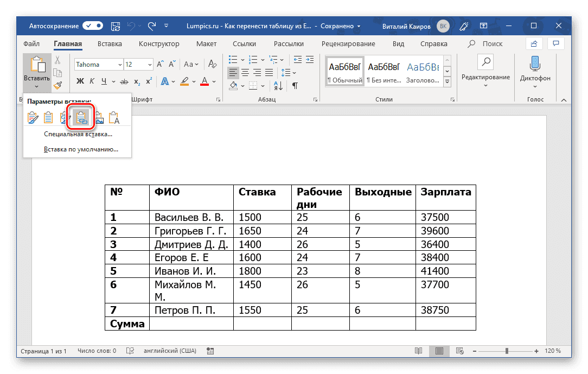Click Специальная вставка in the paste menu
The image size is (588, 374).
(x=79, y=134)
